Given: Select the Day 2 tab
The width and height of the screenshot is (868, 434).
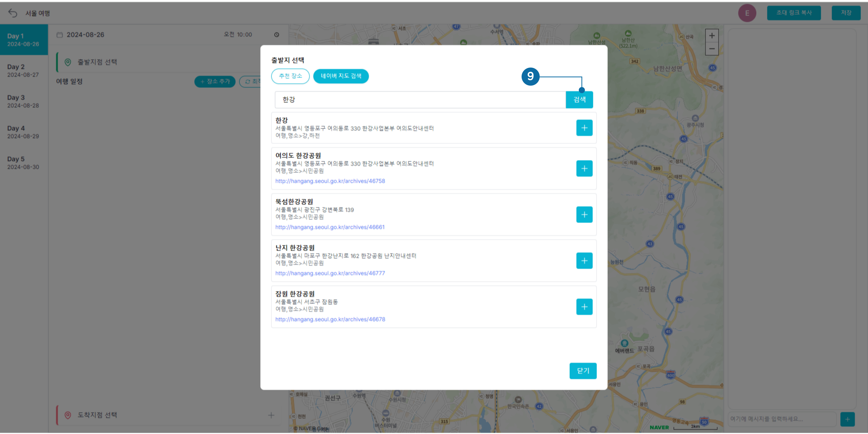Looking at the screenshot, I should 24,70.
